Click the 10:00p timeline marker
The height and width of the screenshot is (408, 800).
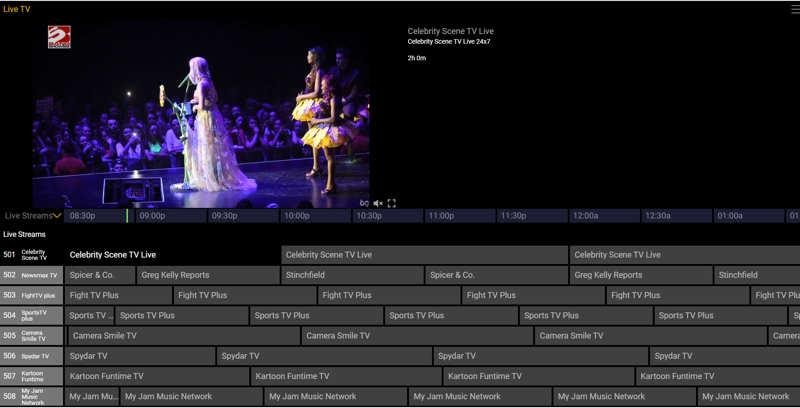tap(297, 216)
